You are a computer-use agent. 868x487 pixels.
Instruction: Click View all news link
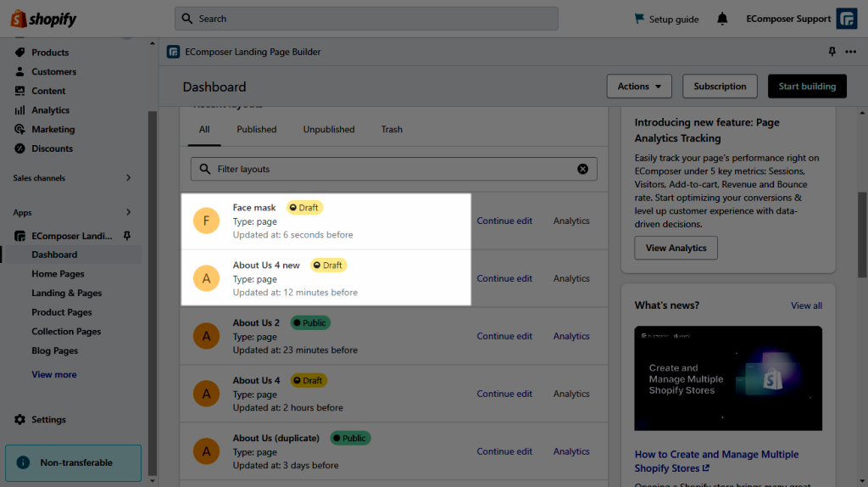pos(807,305)
